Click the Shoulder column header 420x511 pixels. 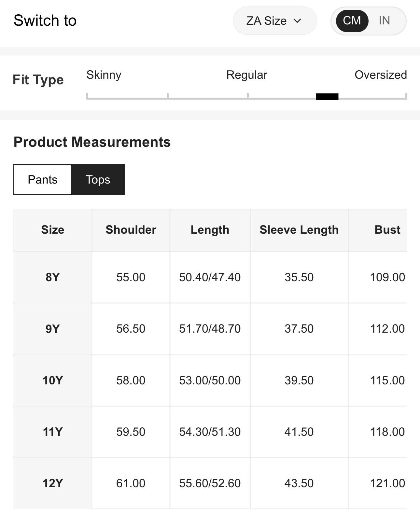click(x=131, y=230)
